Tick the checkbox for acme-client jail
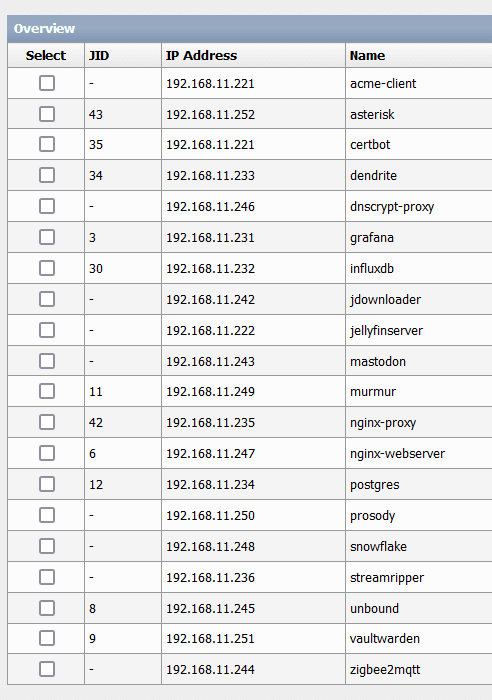This screenshot has width=492, height=700. click(x=47, y=83)
